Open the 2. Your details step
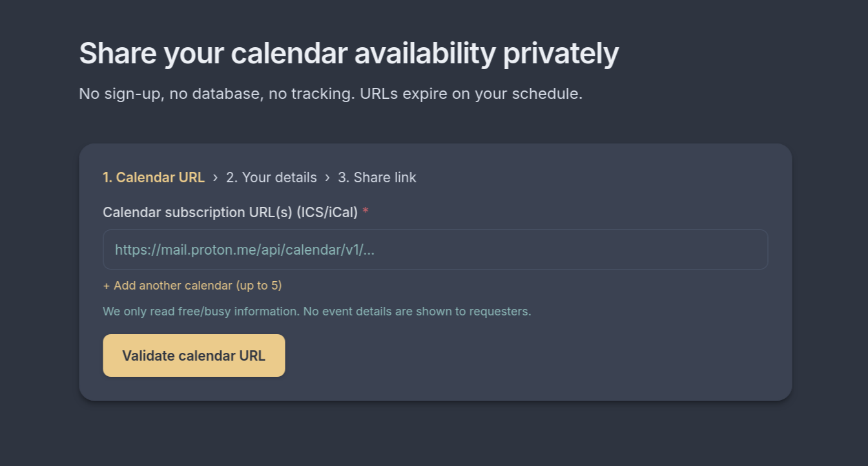 (x=271, y=177)
